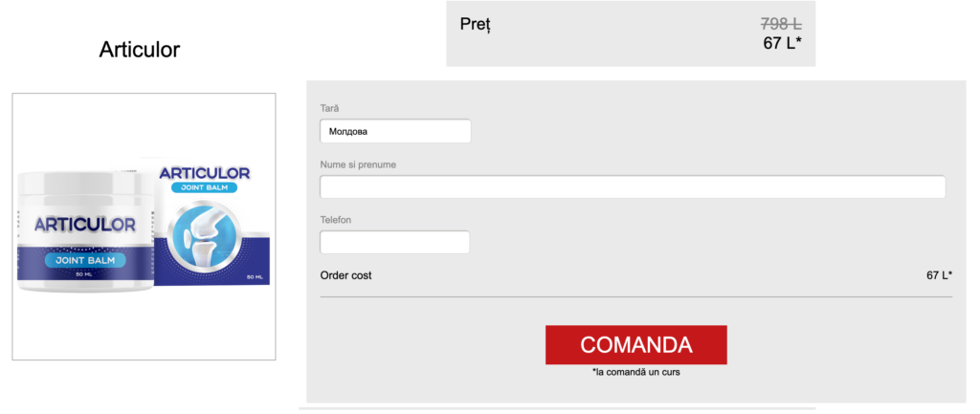Click the 50 ML text on the box
Image resolution: width=980 pixels, height=414 pixels.
[x=255, y=277]
